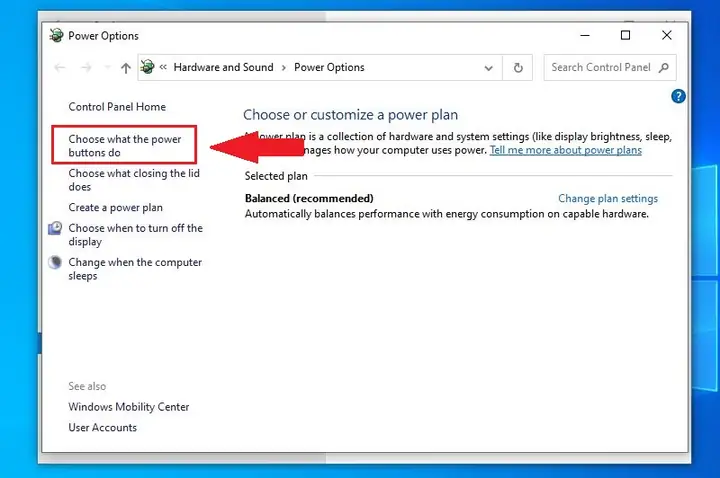The width and height of the screenshot is (720, 478).
Task: Open Choose when to turn off display
Action: point(135,235)
